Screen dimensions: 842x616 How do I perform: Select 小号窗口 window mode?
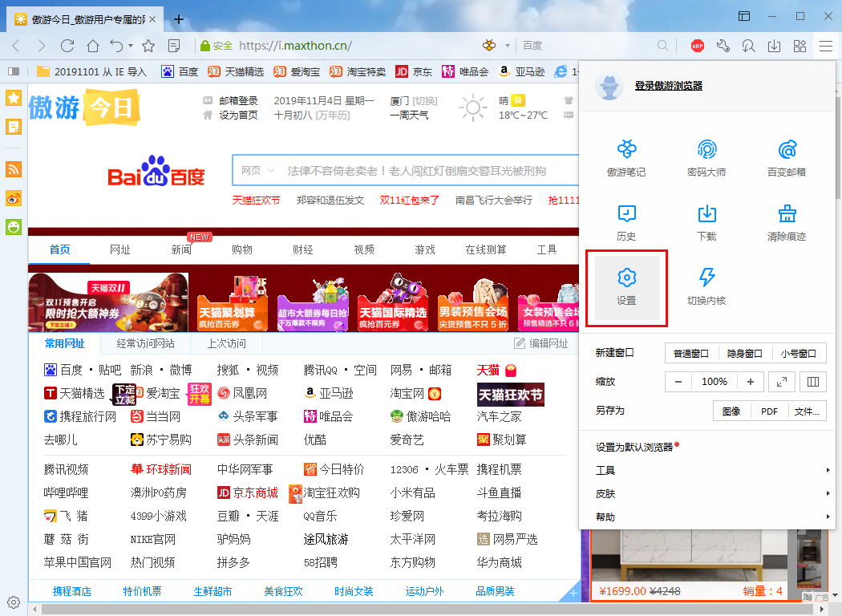799,352
